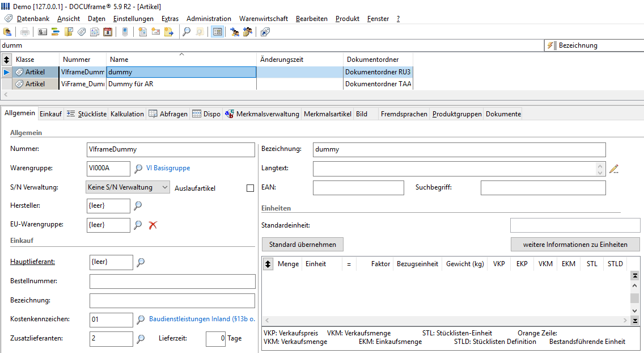Viewport: 644px width, 353px height.
Task: Open the calendar toolbar icon
Action: [108, 32]
